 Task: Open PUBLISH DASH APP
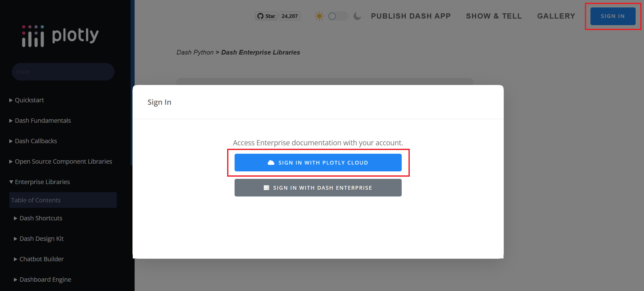[x=411, y=16]
